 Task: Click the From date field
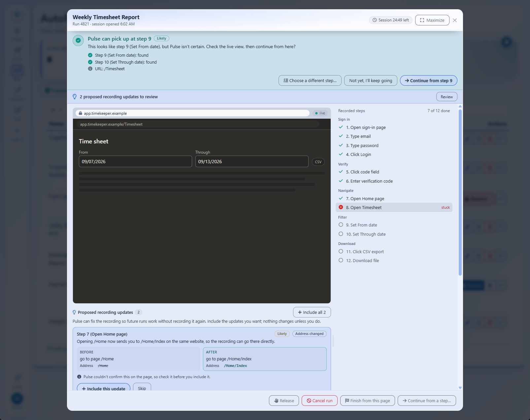coord(135,162)
